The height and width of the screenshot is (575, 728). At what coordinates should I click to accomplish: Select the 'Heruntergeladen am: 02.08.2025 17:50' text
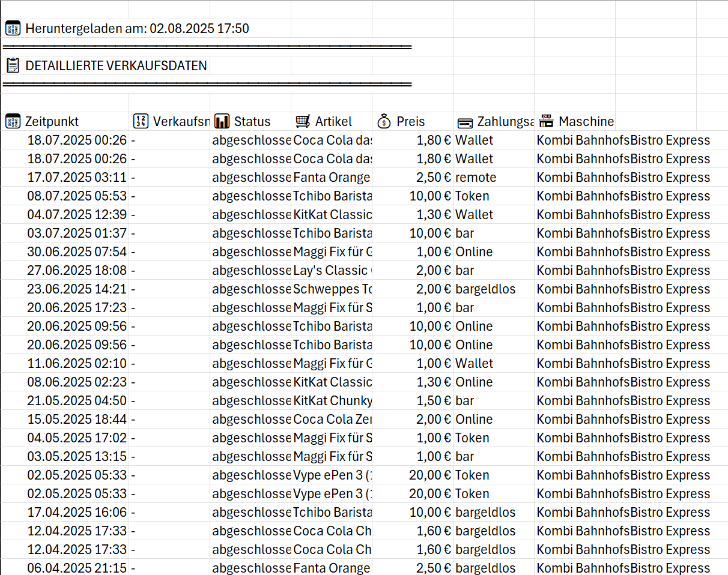[x=137, y=29]
